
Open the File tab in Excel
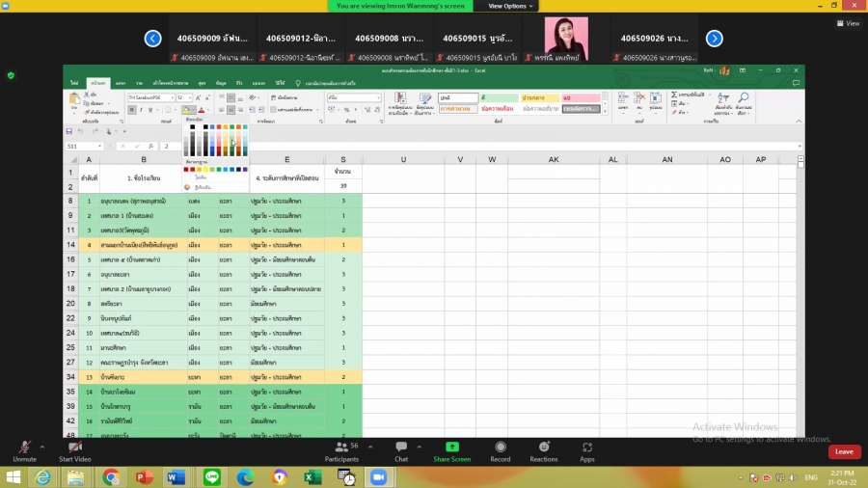74,84
